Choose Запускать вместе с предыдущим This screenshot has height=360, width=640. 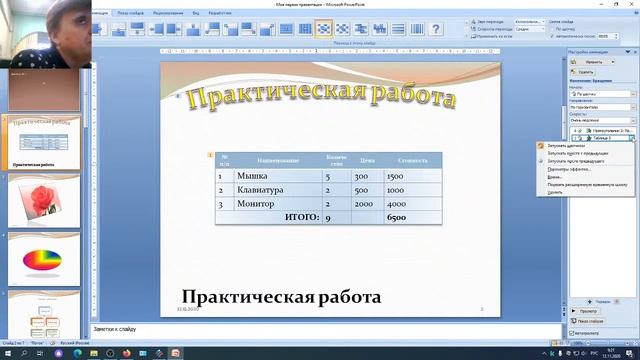(578, 153)
